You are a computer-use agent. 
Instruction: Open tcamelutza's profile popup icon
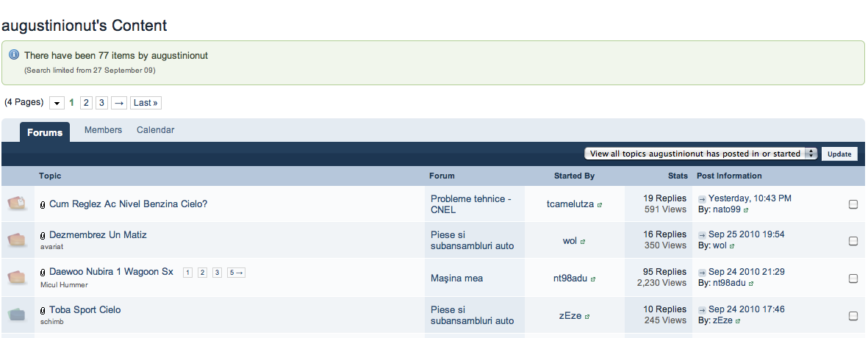click(x=600, y=205)
